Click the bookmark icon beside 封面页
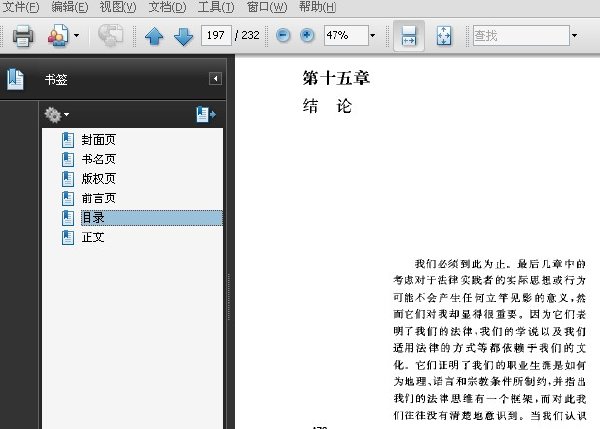 pyautogui.click(x=68, y=140)
